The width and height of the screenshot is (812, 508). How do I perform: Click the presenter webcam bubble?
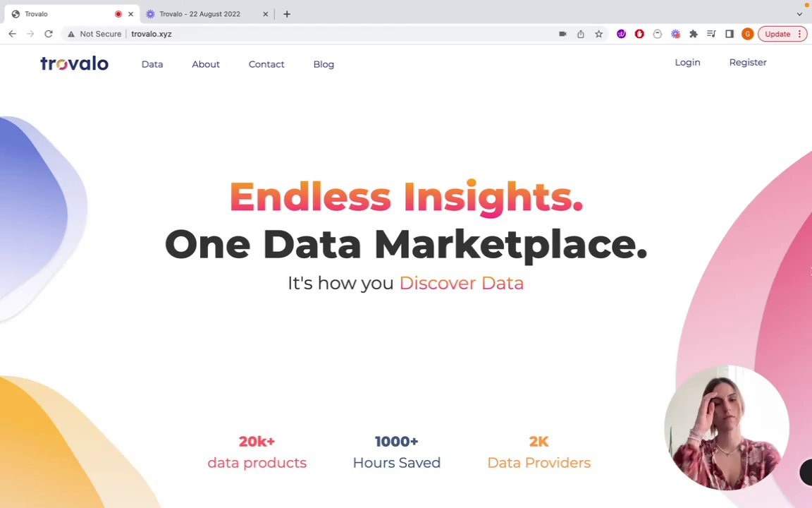(x=727, y=428)
